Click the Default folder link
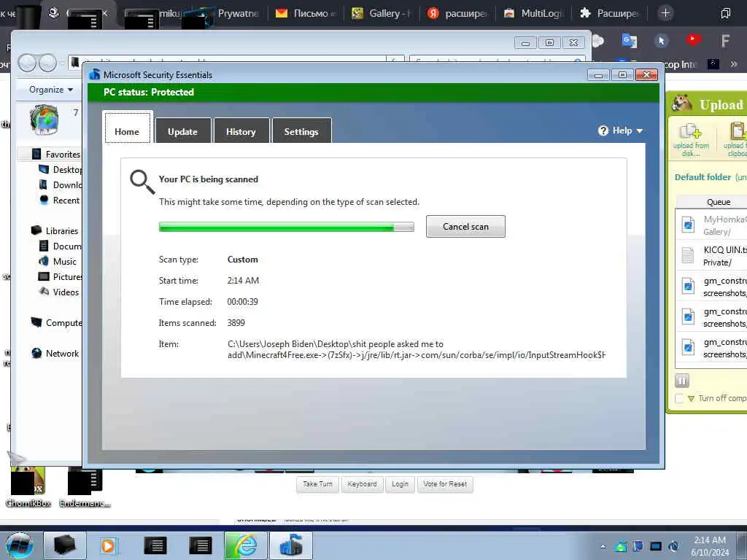The image size is (747, 560). click(x=703, y=177)
